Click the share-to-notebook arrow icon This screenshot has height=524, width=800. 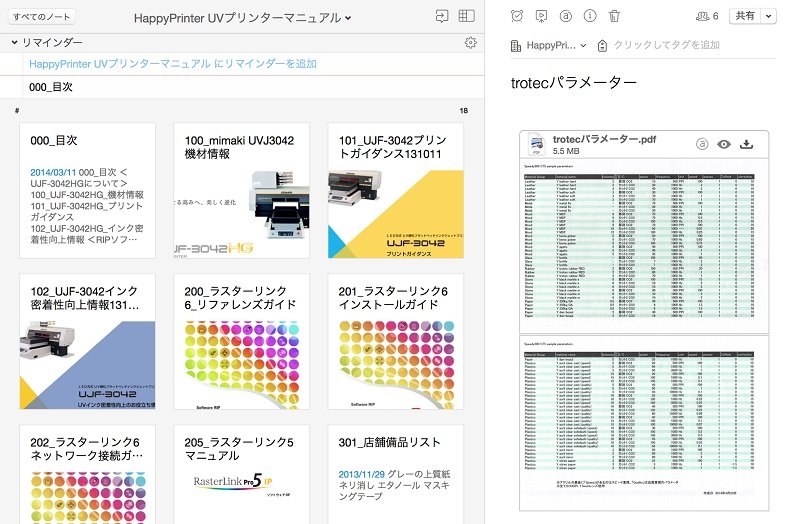[x=442, y=16]
